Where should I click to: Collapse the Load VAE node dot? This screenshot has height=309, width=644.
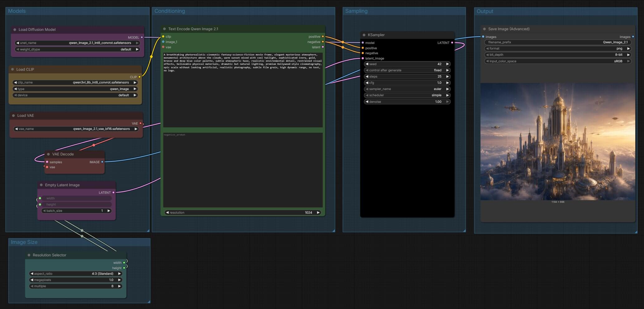[x=13, y=116]
